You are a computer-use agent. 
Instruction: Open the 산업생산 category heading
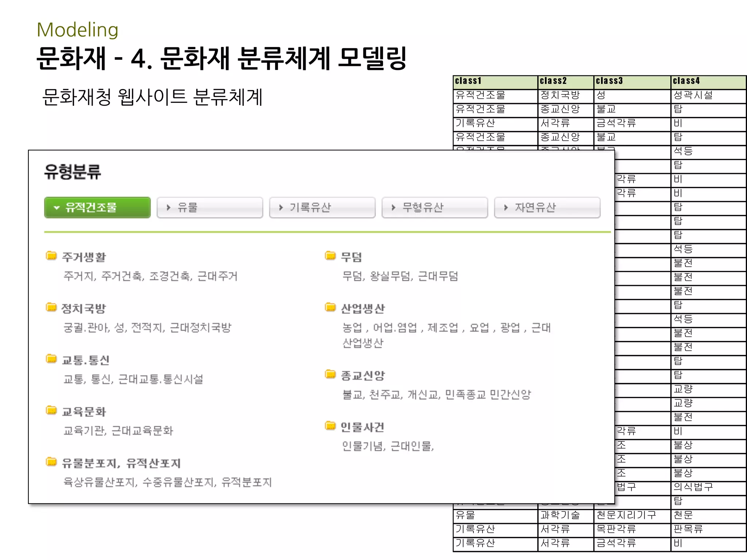(363, 308)
